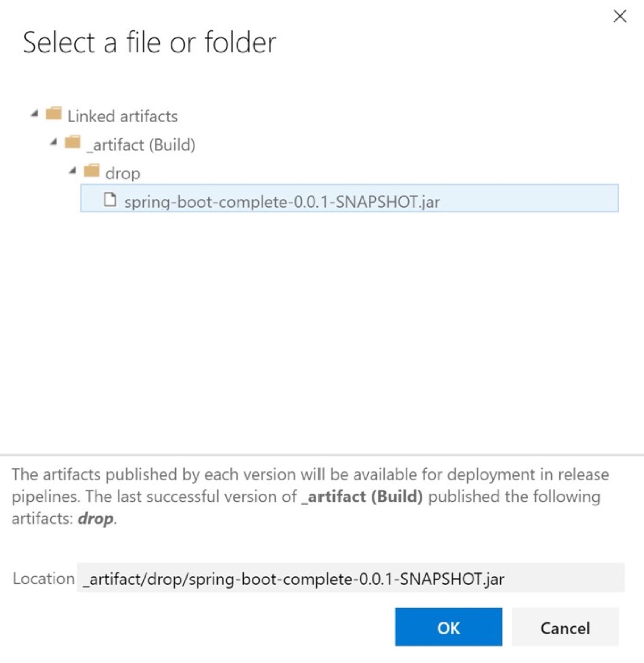This screenshot has width=644, height=663.
Task: Click the 'Select a file or folder' heading
Action: (149, 43)
